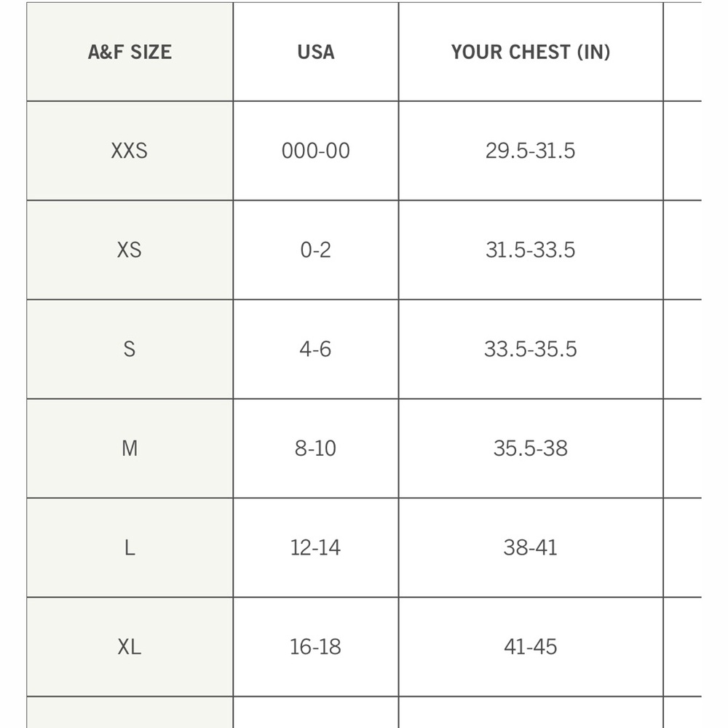The image size is (728, 728).
Task: Select the USA column header
Action: click(x=316, y=52)
